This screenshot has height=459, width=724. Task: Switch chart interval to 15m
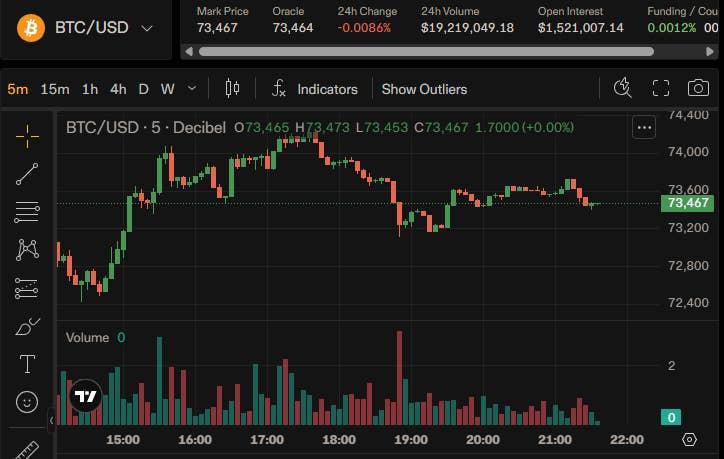[55, 89]
